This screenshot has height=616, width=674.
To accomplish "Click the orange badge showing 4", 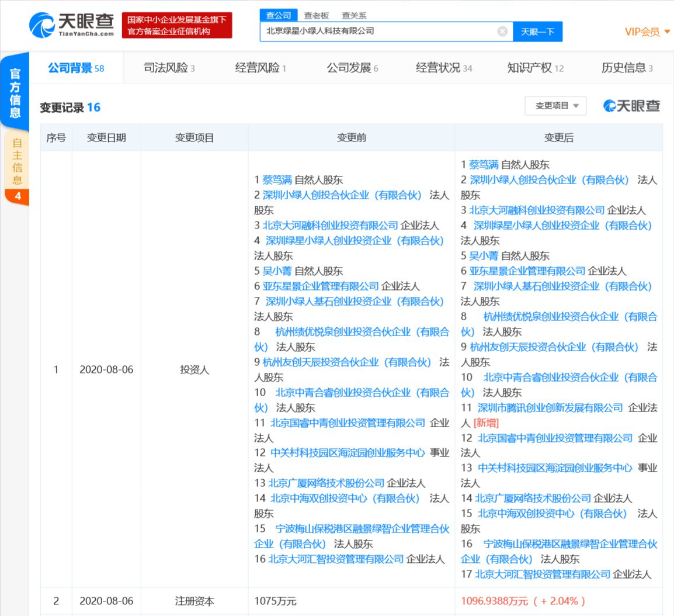I will 17,196.
